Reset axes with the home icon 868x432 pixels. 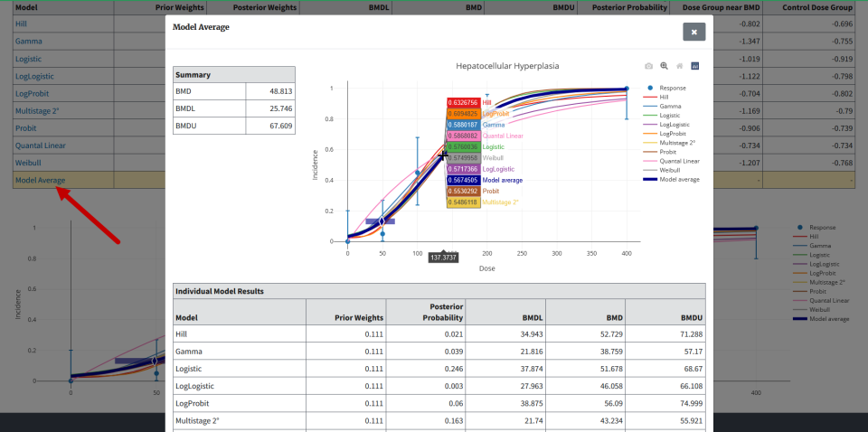(x=679, y=66)
